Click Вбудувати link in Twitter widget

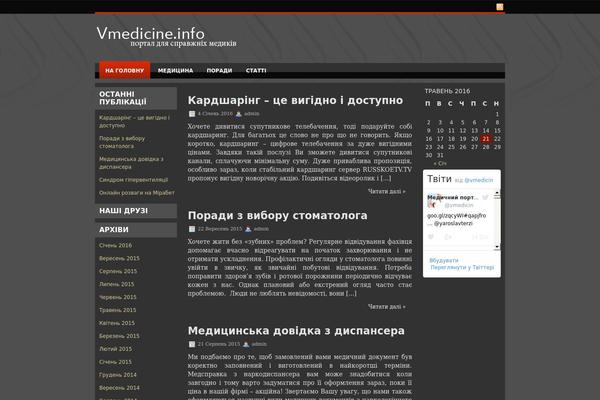(x=443, y=260)
